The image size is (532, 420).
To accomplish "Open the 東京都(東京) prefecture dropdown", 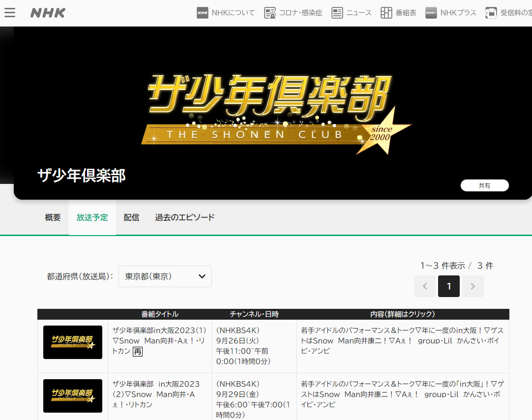I will [165, 276].
